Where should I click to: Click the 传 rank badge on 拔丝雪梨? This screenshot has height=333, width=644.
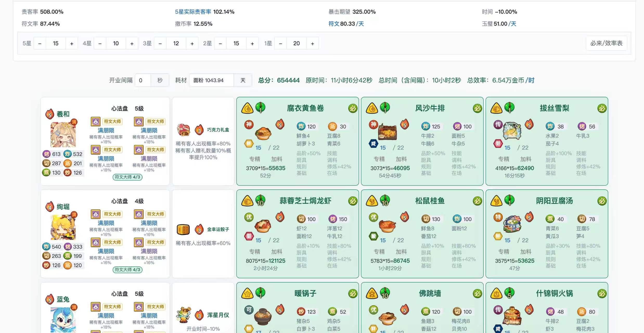(498, 125)
